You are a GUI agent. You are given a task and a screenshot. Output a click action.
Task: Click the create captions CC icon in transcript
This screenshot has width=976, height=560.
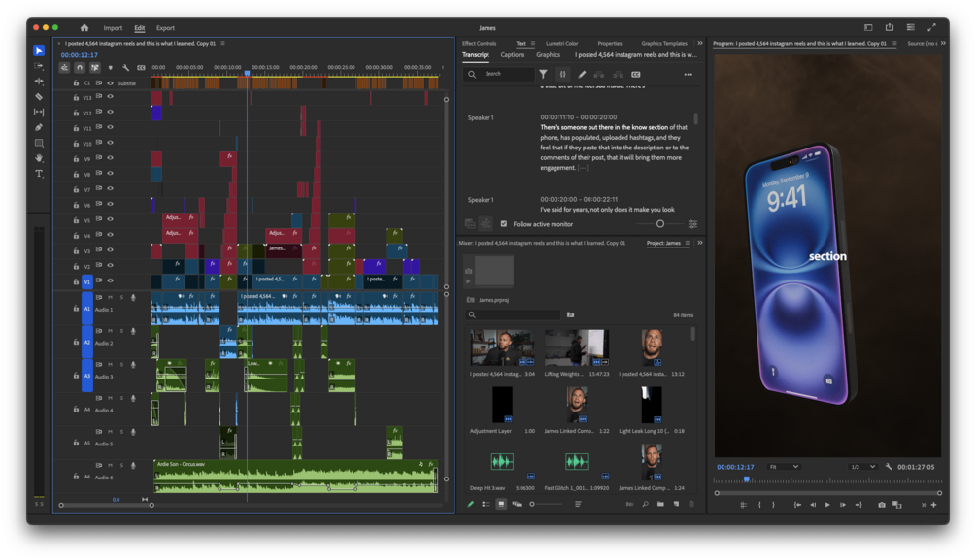635,74
